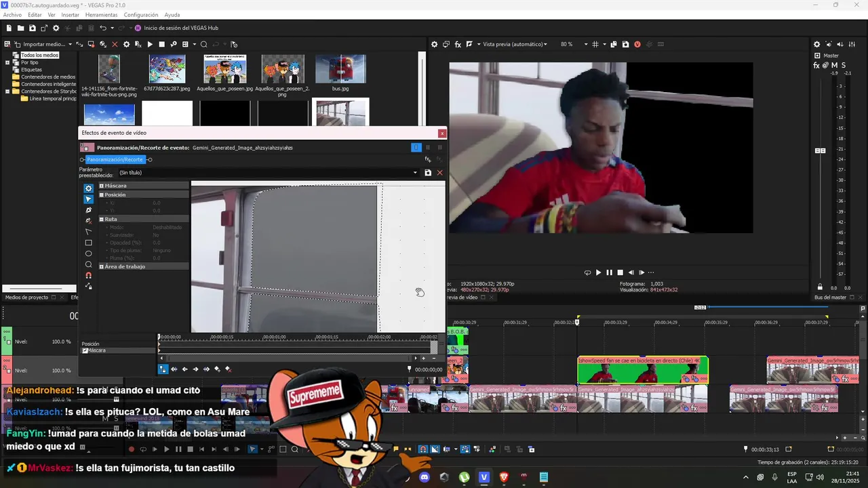Stop the video preview
868x488 pixels.
click(620, 272)
